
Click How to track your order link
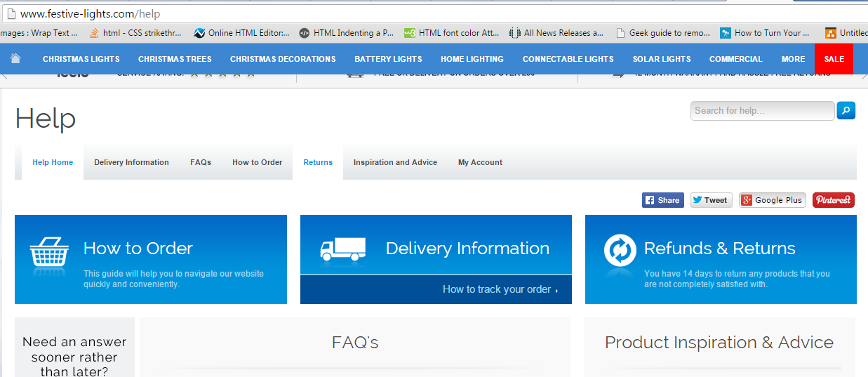(x=500, y=289)
